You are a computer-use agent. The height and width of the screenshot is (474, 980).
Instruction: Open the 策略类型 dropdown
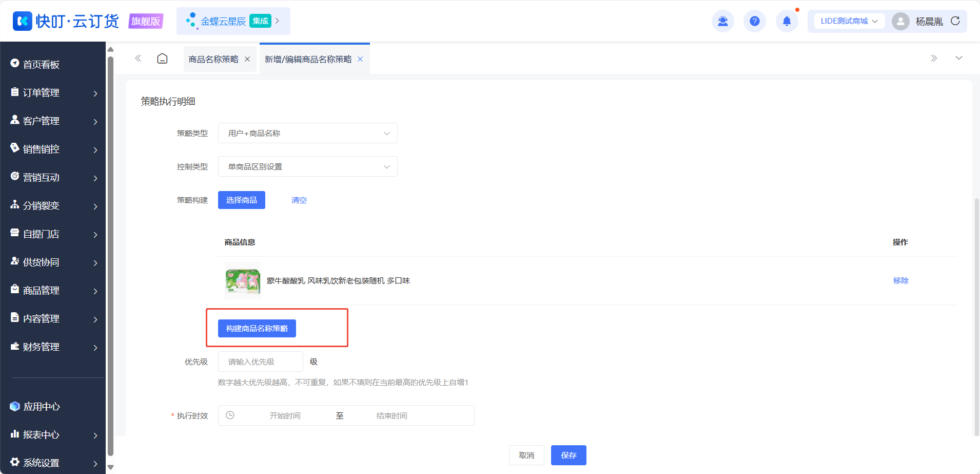tap(307, 133)
